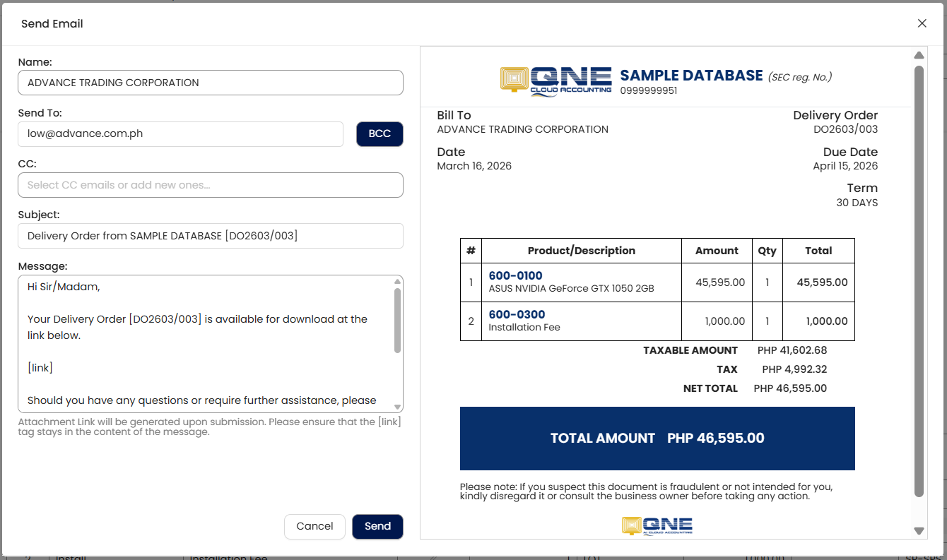The width and height of the screenshot is (947, 560).
Task: Click the 'ASUS NVIDIA GeForce GTX 1050 2GB' description
Action: [x=572, y=288]
